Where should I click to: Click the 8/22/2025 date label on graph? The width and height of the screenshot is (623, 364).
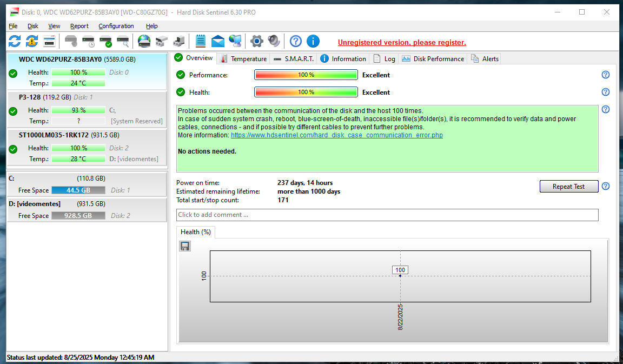[400, 317]
